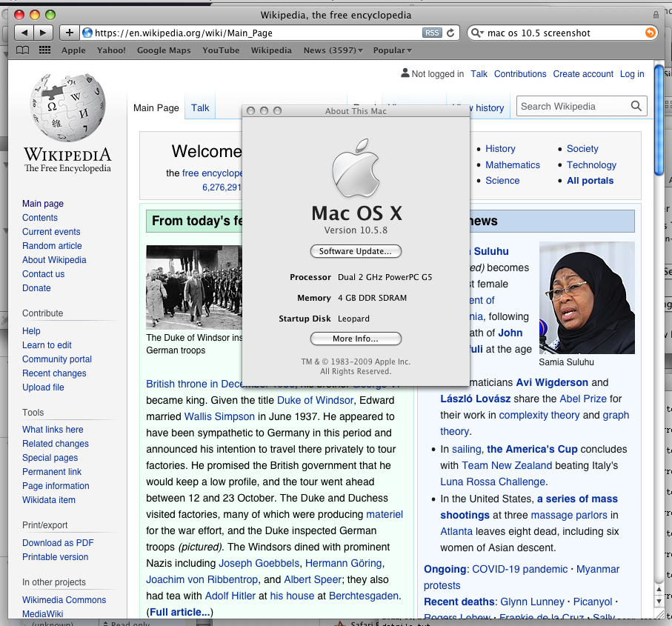Open the search magnifier dropdown in Safari

click(x=477, y=33)
